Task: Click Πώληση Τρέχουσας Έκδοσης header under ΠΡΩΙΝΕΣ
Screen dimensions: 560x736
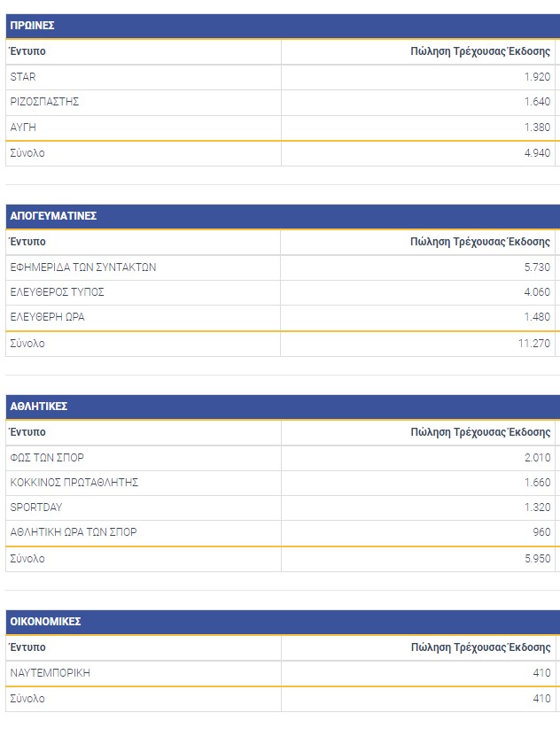Action: [x=480, y=51]
